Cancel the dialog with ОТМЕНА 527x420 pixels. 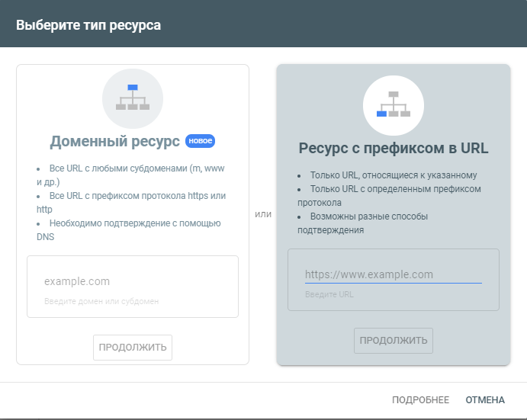485,399
